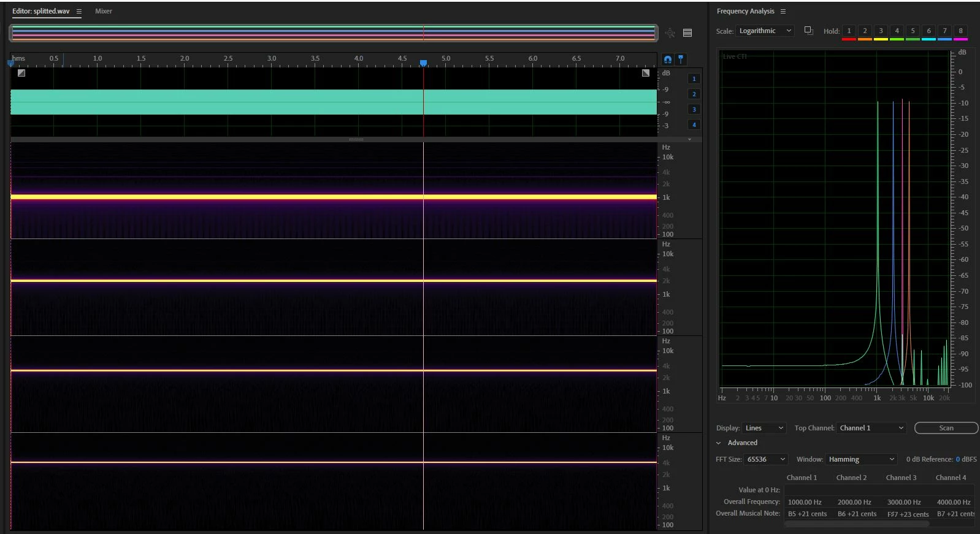The width and height of the screenshot is (980, 534).
Task: Toggle Hold button 2
Action: click(865, 31)
